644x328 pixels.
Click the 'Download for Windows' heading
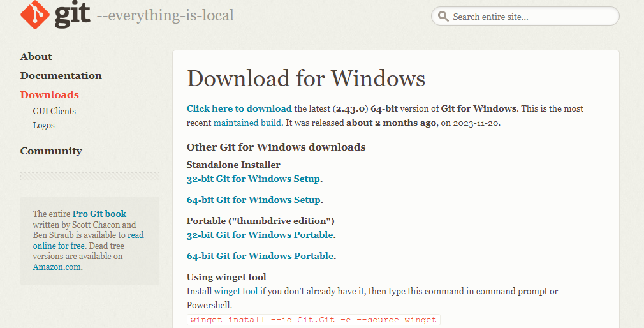306,78
